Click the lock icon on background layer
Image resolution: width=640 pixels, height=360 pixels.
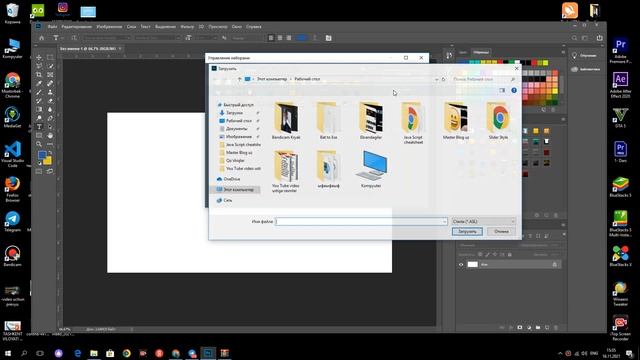[x=554, y=264]
